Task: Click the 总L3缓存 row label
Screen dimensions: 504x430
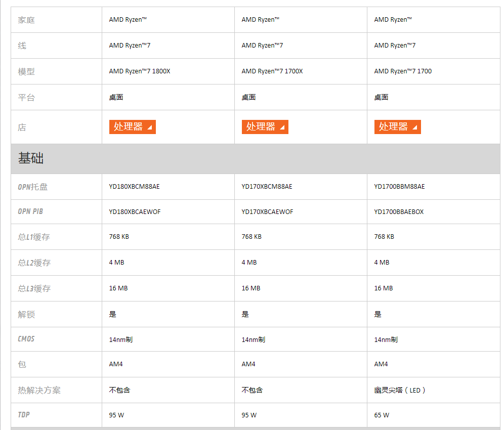Action: click(x=34, y=288)
